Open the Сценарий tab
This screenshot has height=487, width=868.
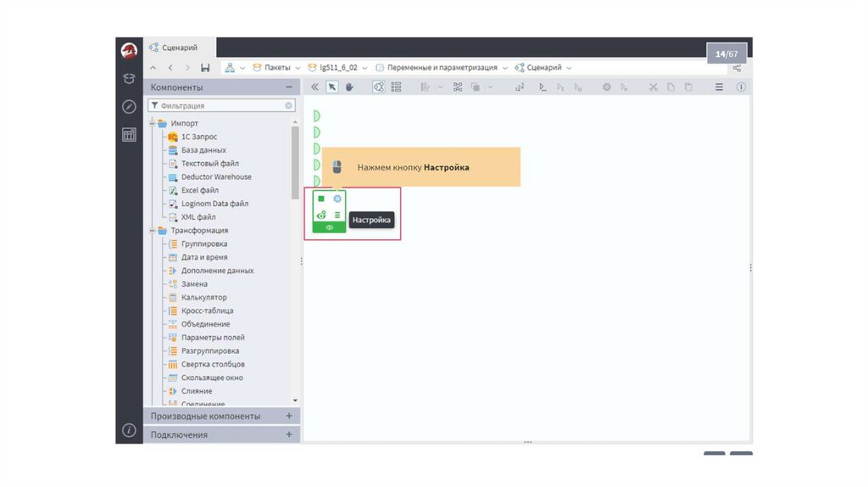point(179,48)
